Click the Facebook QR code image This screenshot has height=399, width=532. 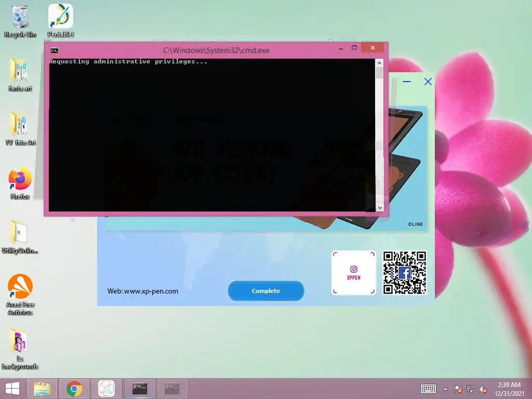tap(404, 272)
